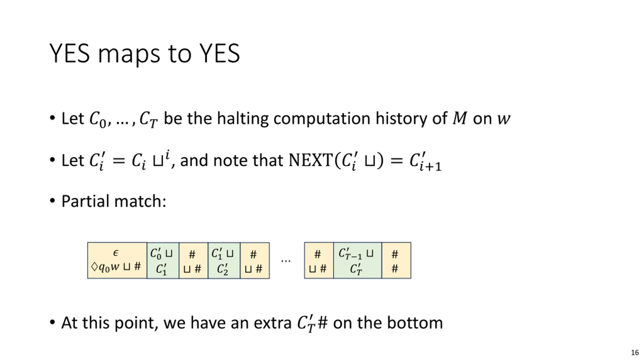
Task: Click the yellow # tile right after the ellipsis
Action: pyautogui.click(x=319, y=260)
